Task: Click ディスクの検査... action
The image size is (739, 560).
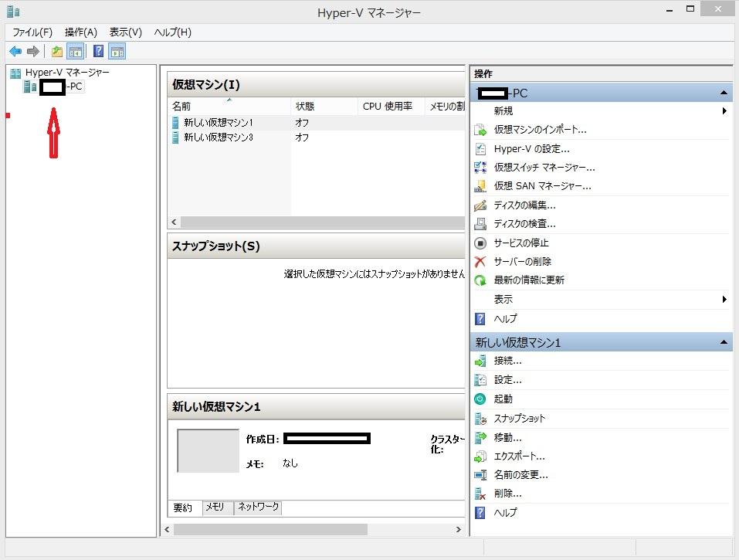Action: pyautogui.click(x=524, y=224)
